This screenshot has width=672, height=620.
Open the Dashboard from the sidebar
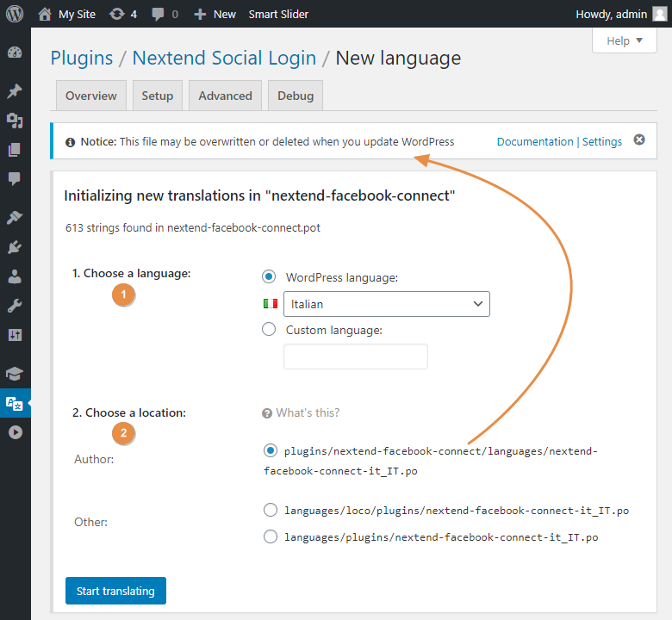pyautogui.click(x=15, y=53)
